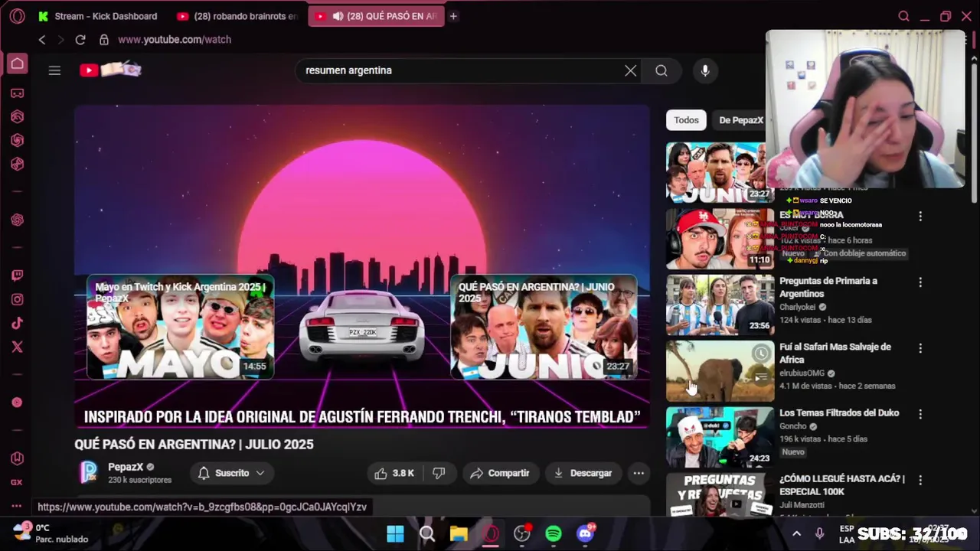The height and width of the screenshot is (551, 980).
Task: Open the weather widget Parc. nublado
Action: click(x=51, y=533)
